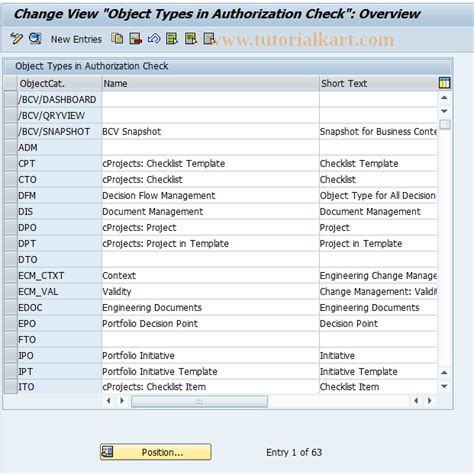Click the Deselect All icon

click(x=209, y=39)
